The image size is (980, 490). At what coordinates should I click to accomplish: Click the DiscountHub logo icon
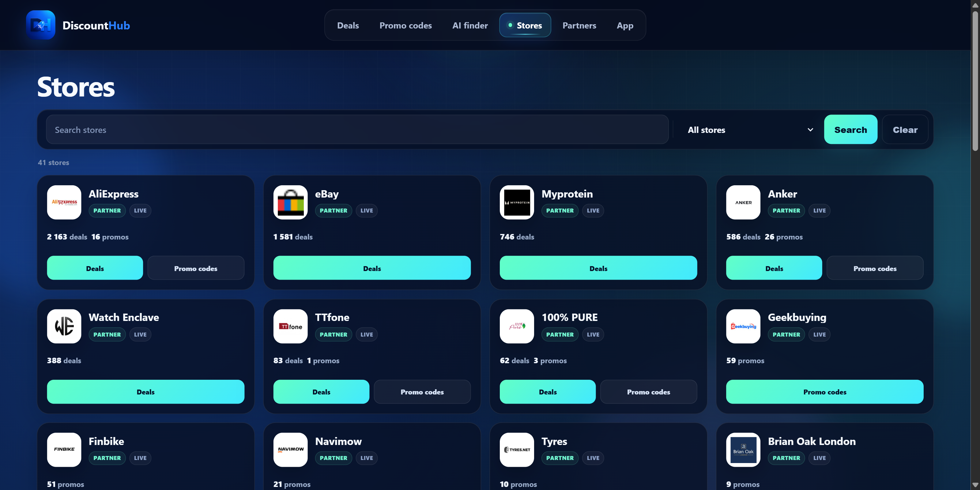(41, 25)
